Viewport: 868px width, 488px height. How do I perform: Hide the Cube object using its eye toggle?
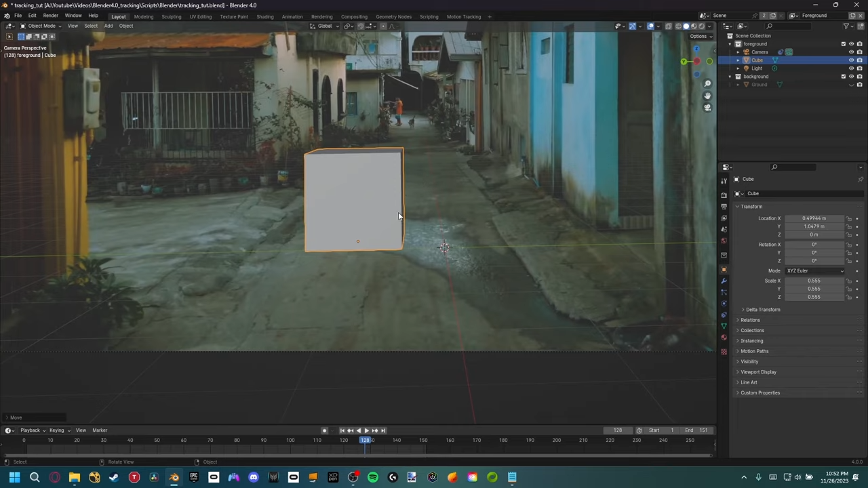coord(852,60)
